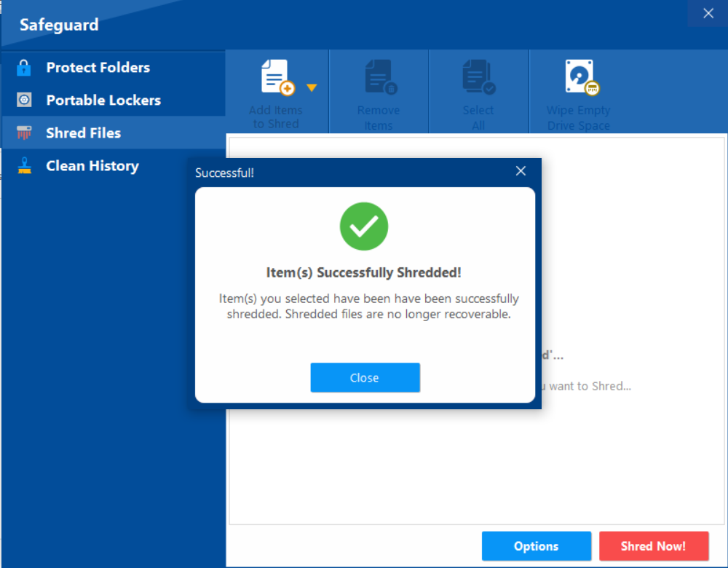The image size is (728, 568).
Task: Click the Wipe Empty Drive Space icon
Action: point(582,78)
